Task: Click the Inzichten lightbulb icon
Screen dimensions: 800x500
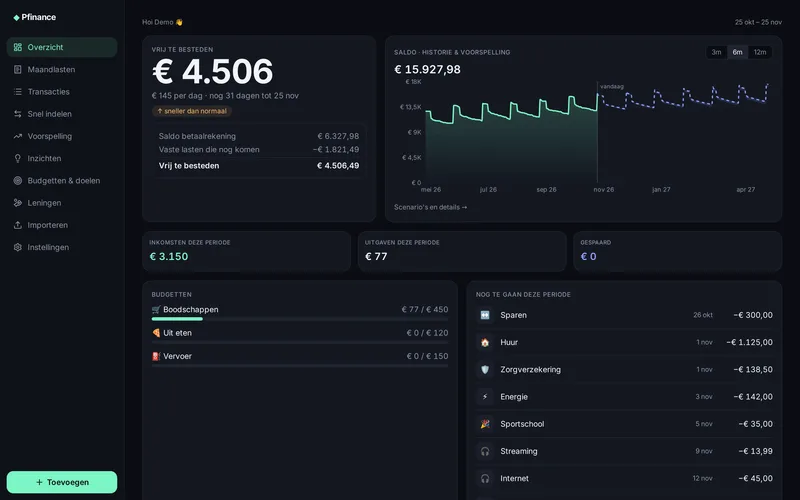Action: point(18,158)
